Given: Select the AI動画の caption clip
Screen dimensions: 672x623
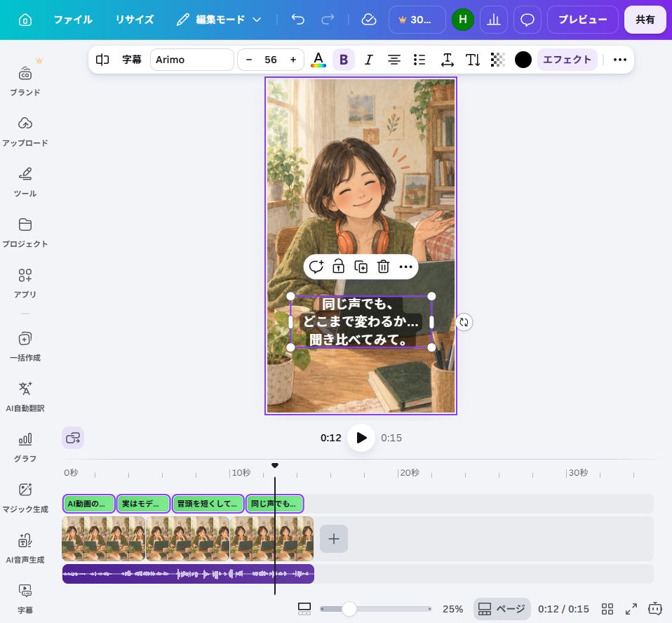Looking at the screenshot, I should 88,503.
